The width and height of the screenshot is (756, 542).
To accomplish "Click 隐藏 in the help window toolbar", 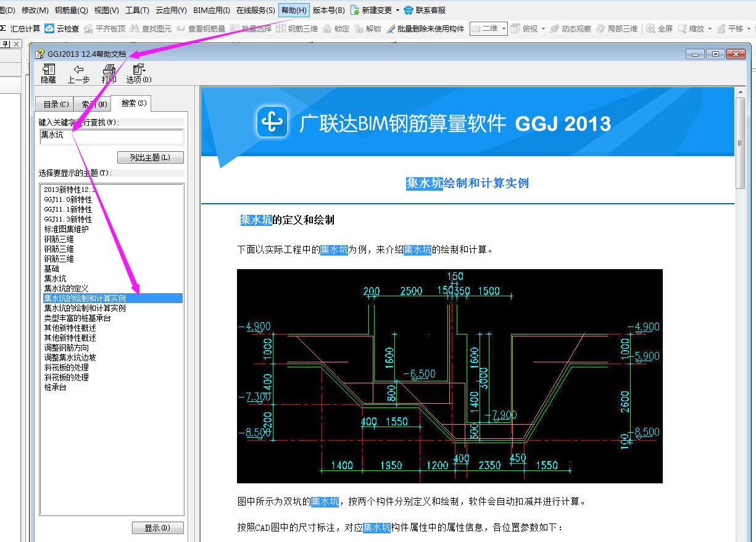I will [48, 73].
